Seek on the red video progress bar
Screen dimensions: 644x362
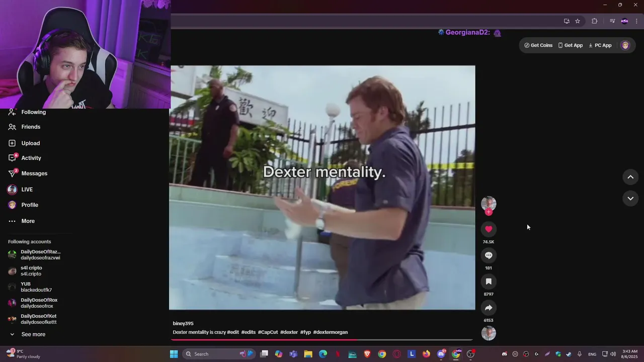click(x=321, y=340)
